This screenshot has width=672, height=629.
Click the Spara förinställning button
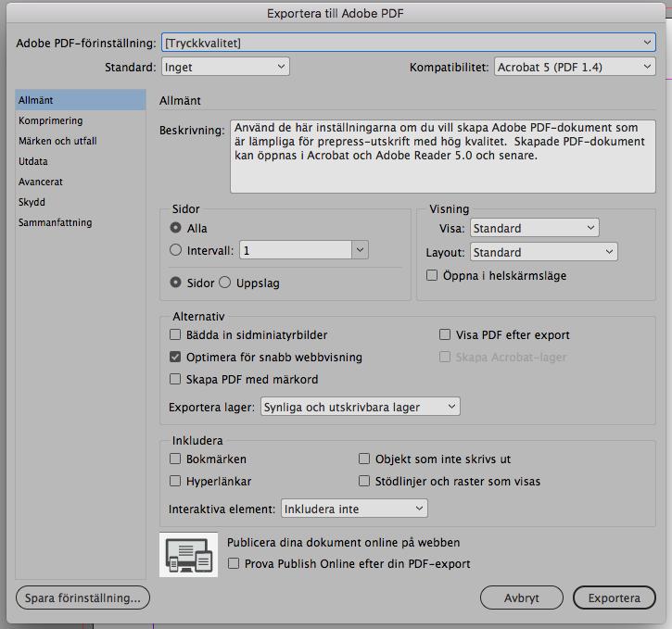pyautogui.click(x=82, y=598)
